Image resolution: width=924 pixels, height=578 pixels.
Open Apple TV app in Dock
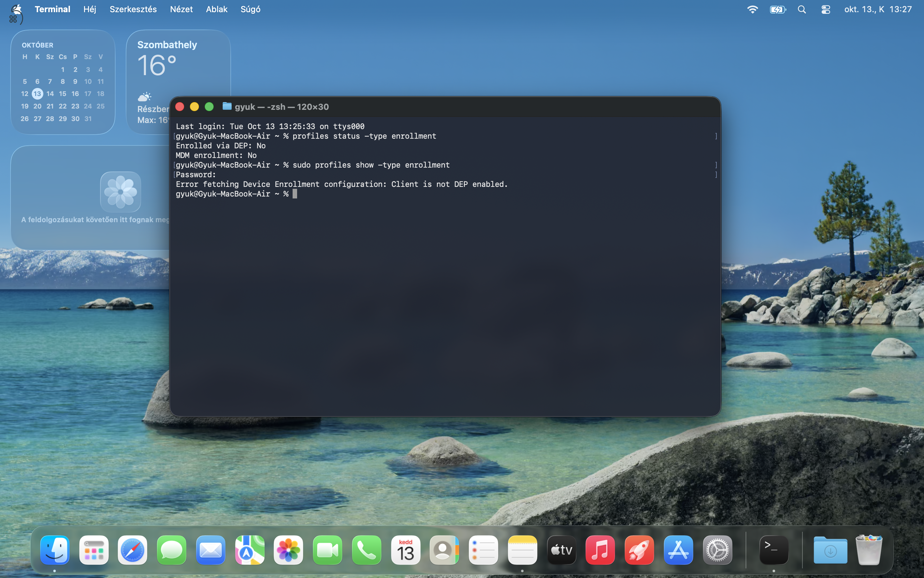(x=561, y=550)
